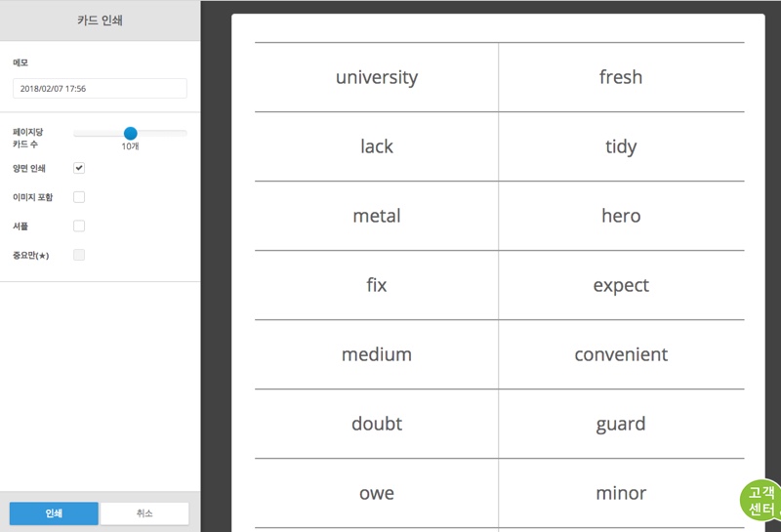Click the 'metal' word card
The height and width of the screenshot is (532, 781).
(377, 216)
